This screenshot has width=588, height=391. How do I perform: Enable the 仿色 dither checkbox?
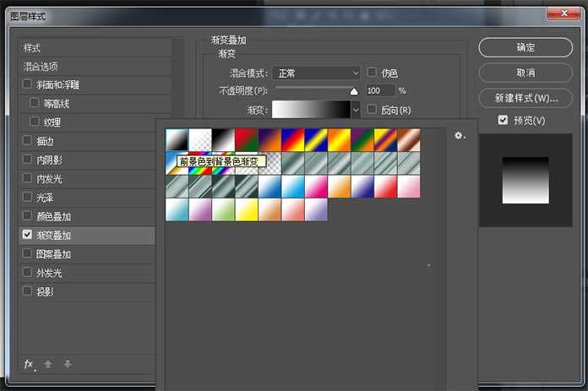point(372,73)
